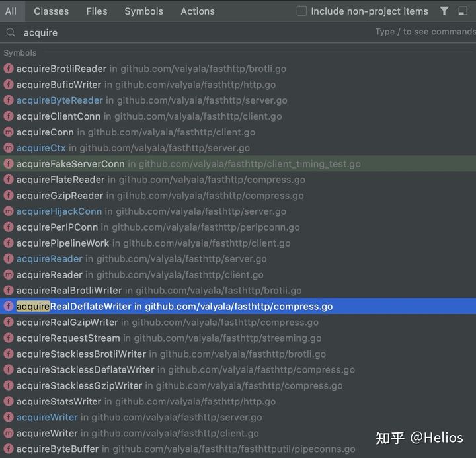Click function icon beside acquireGzipReader

(x=9, y=195)
